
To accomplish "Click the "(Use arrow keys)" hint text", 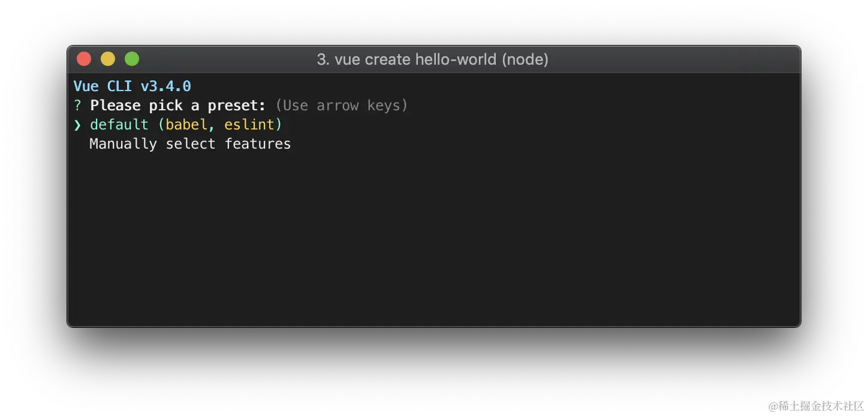I will [x=342, y=105].
